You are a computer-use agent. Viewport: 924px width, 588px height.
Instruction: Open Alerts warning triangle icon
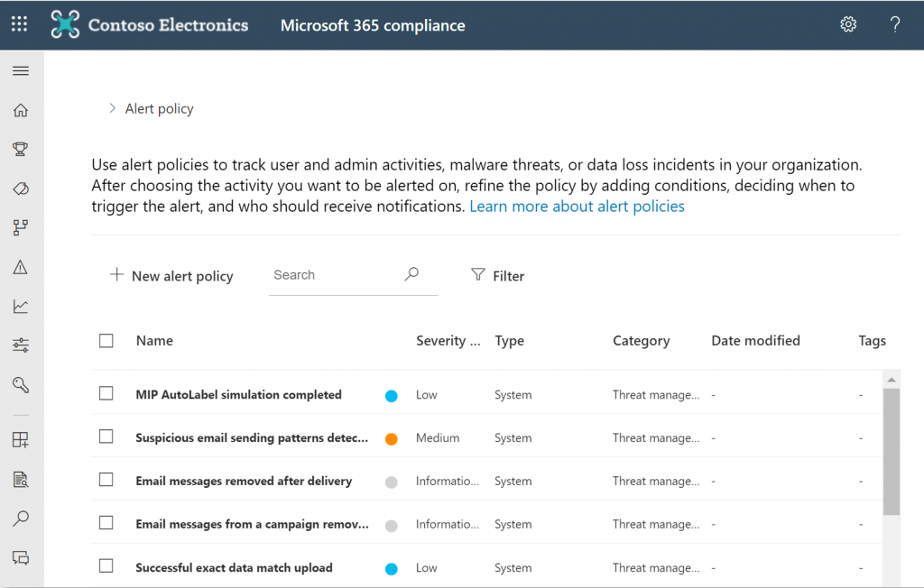[x=21, y=267]
